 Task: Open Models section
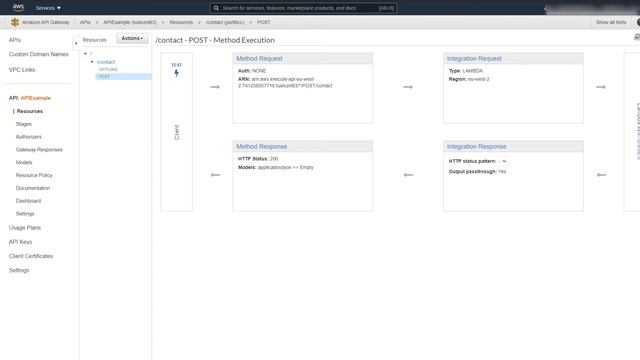24,162
